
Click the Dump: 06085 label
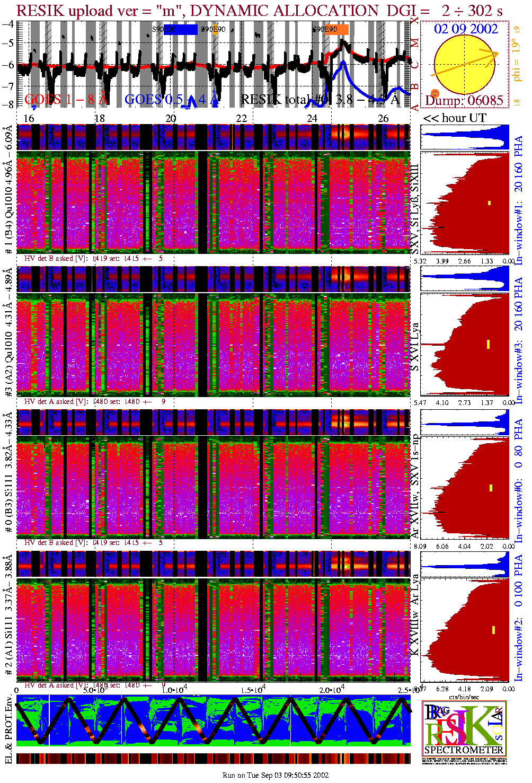coord(464,100)
